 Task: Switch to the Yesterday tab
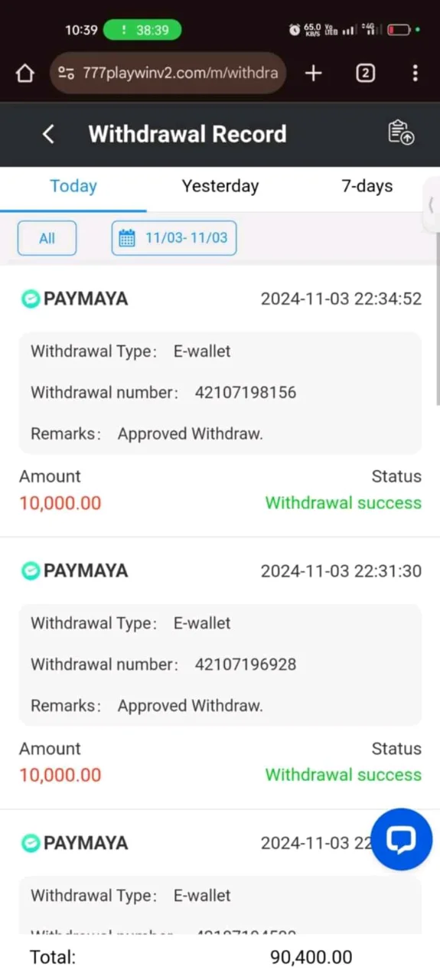click(x=220, y=186)
